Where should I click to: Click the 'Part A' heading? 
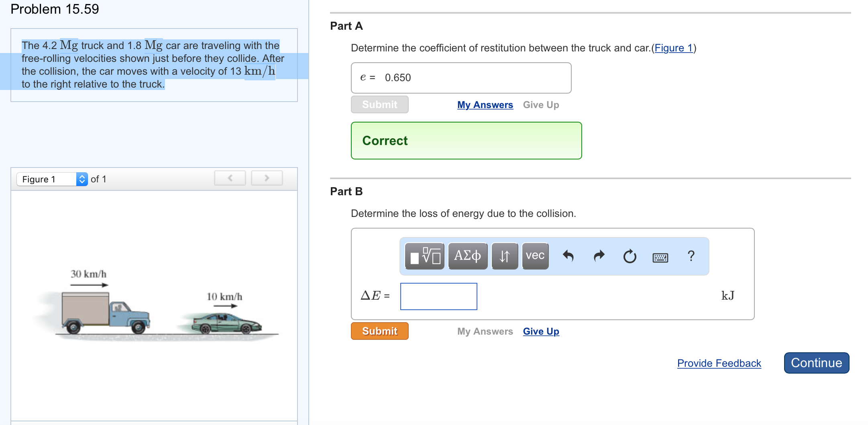click(x=346, y=26)
